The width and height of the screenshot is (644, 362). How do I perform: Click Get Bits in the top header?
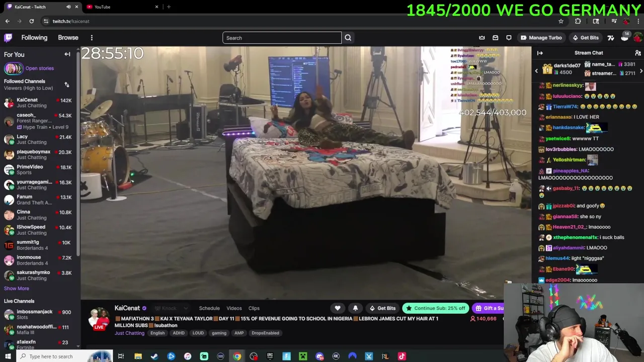[x=586, y=38]
